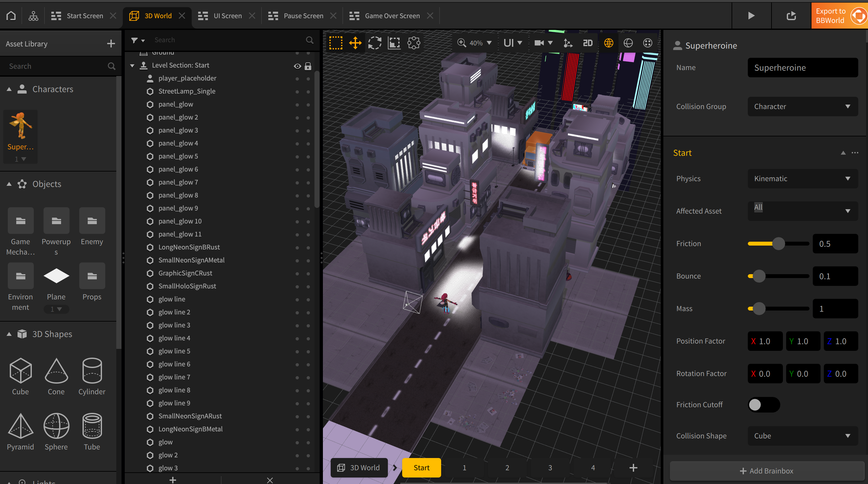The width and height of the screenshot is (868, 484).
Task: Open the Pause Screen tab
Action: click(x=303, y=16)
